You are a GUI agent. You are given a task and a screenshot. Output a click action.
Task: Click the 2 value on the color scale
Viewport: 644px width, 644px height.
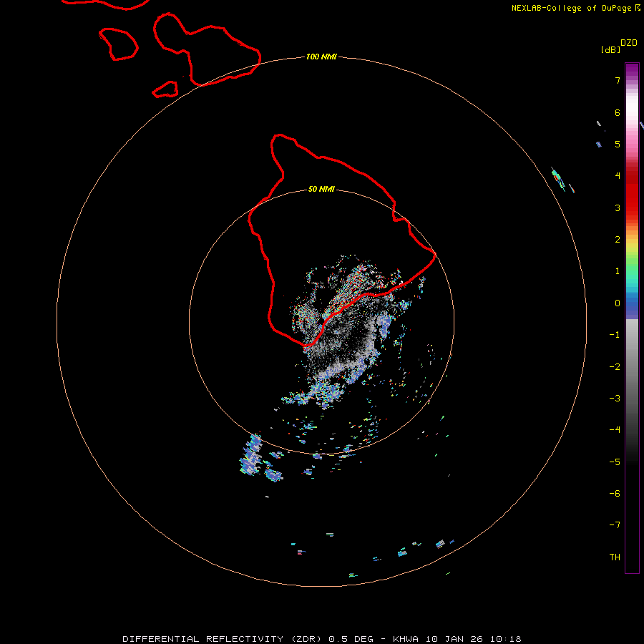pos(618,240)
